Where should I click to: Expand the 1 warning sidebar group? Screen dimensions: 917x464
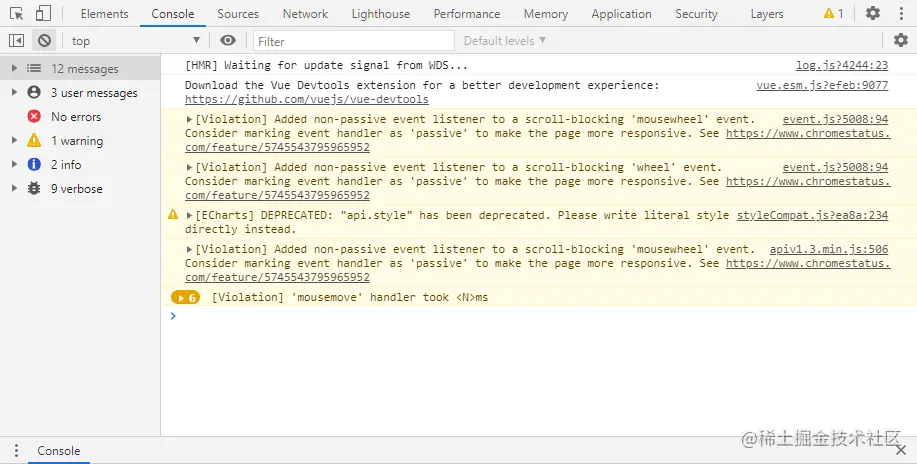[x=15, y=140]
